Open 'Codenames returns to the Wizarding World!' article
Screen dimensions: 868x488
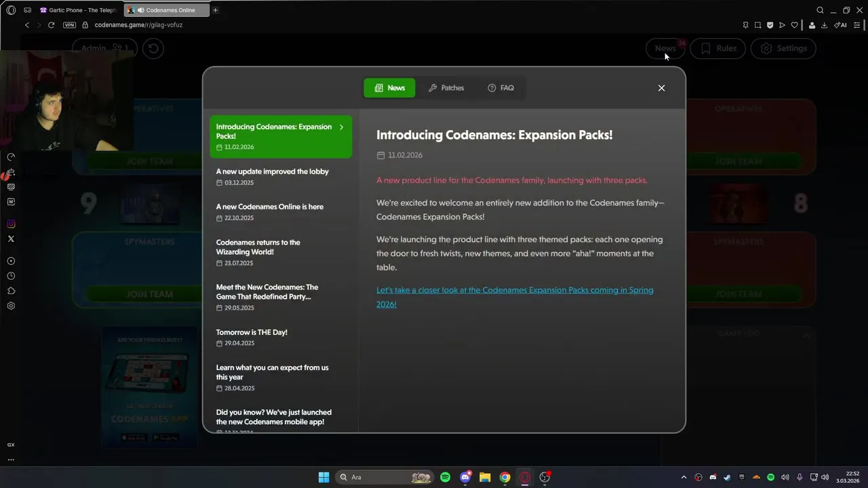click(x=281, y=252)
